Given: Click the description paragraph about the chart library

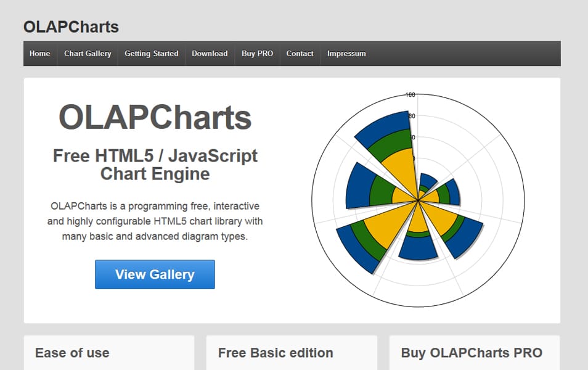Looking at the screenshot, I should pyautogui.click(x=155, y=221).
